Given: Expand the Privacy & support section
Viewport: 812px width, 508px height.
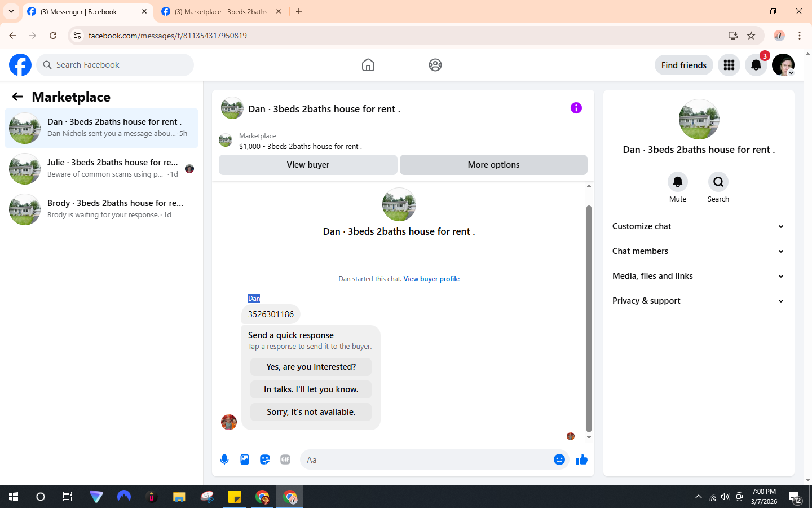Looking at the screenshot, I should [x=699, y=301].
